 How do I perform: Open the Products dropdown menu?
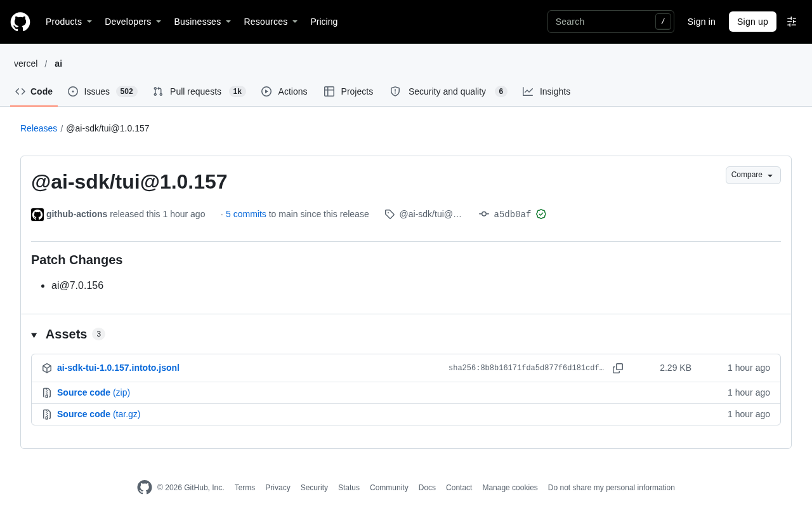pyautogui.click(x=69, y=22)
